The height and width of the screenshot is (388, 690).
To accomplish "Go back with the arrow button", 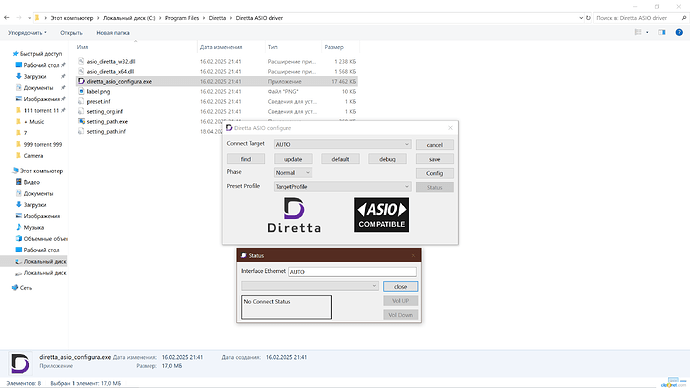I will pyautogui.click(x=7, y=18).
